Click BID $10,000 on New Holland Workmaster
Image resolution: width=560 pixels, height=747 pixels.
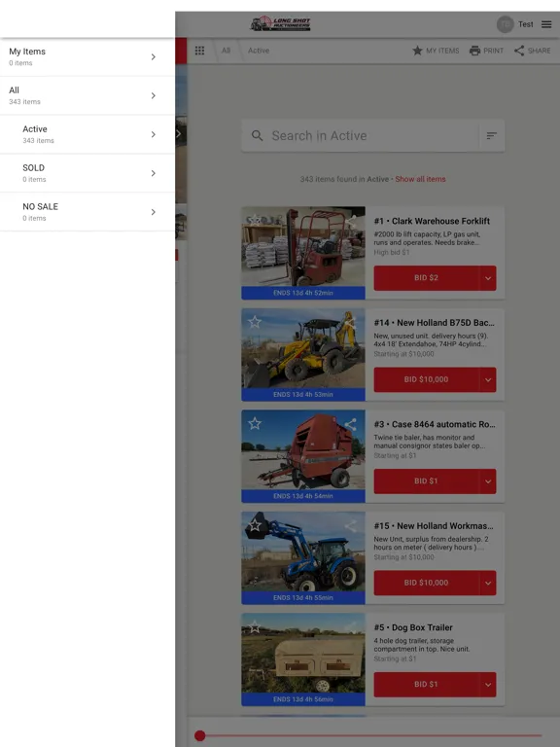click(x=427, y=584)
